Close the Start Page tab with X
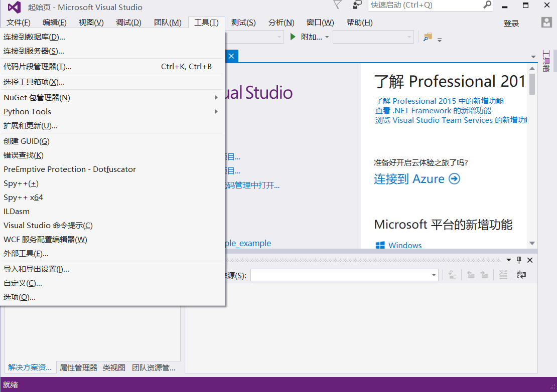This screenshot has height=392, width=557. pos(231,56)
